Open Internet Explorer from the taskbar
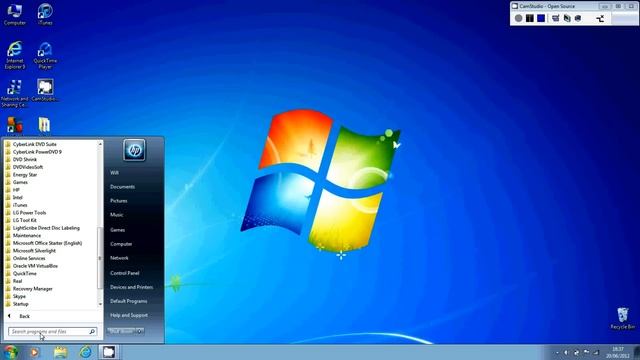The width and height of the screenshot is (640, 360). click(x=85, y=352)
